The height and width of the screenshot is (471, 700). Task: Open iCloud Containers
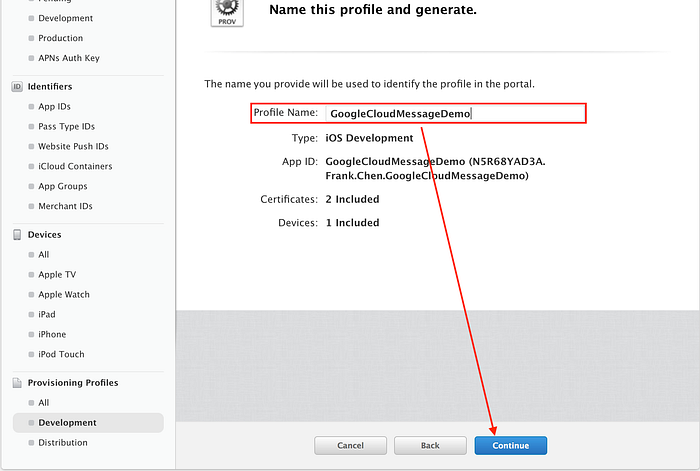[x=75, y=166]
